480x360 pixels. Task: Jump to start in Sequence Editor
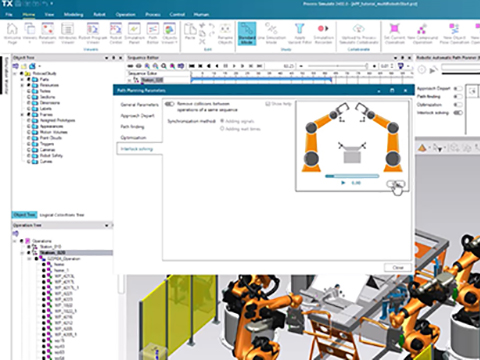point(192,66)
